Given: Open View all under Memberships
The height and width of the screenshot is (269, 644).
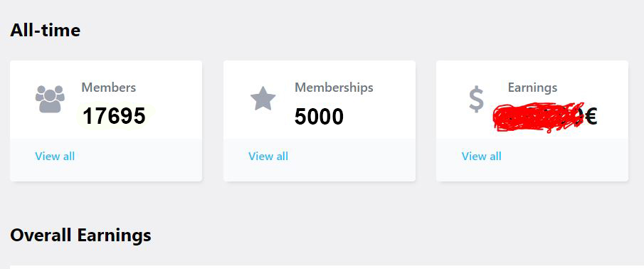Looking at the screenshot, I should [268, 156].
